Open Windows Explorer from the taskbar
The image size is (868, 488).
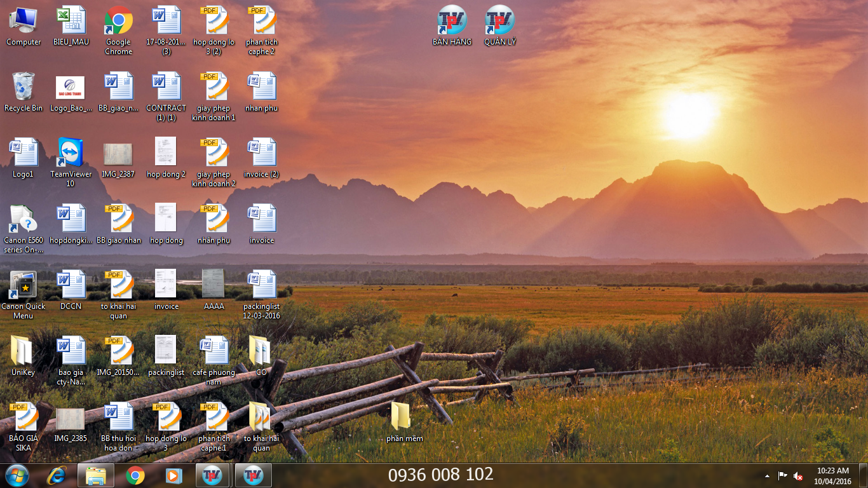click(96, 475)
